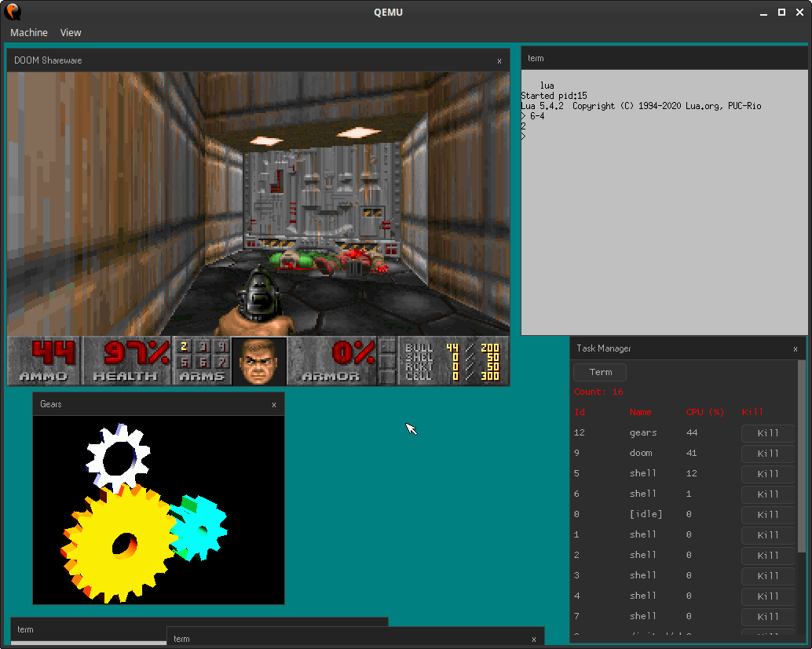This screenshot has height=649, width=812.
Task: Kill the [idle] process
Action: pos(768,515)
